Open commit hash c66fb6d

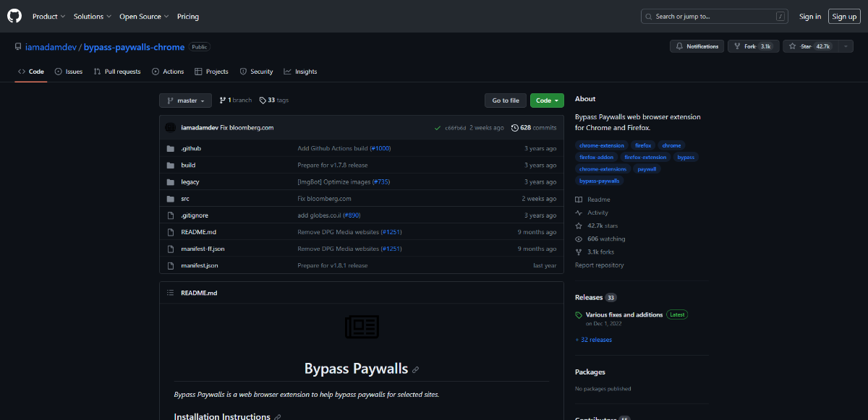(x=456, y=128)
